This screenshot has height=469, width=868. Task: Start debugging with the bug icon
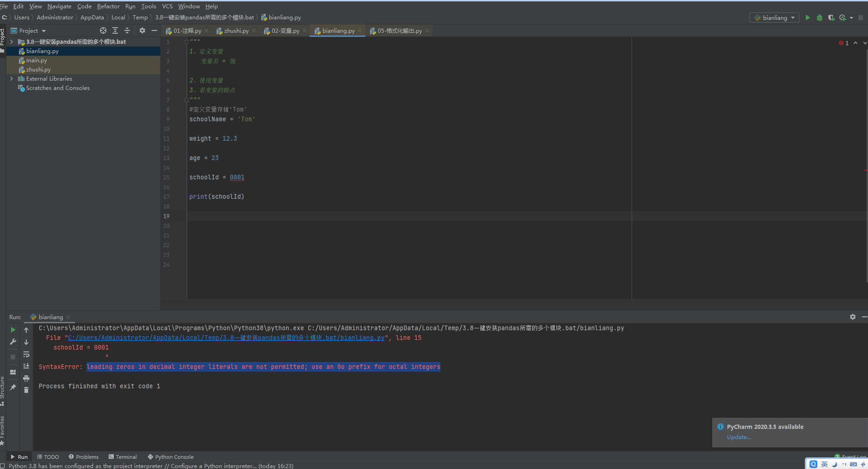click(819, 18)
